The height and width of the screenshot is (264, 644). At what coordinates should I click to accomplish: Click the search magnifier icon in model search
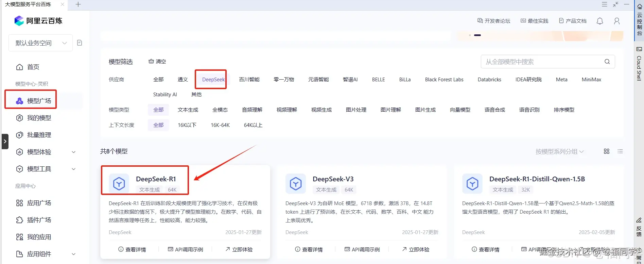point(607,62)
